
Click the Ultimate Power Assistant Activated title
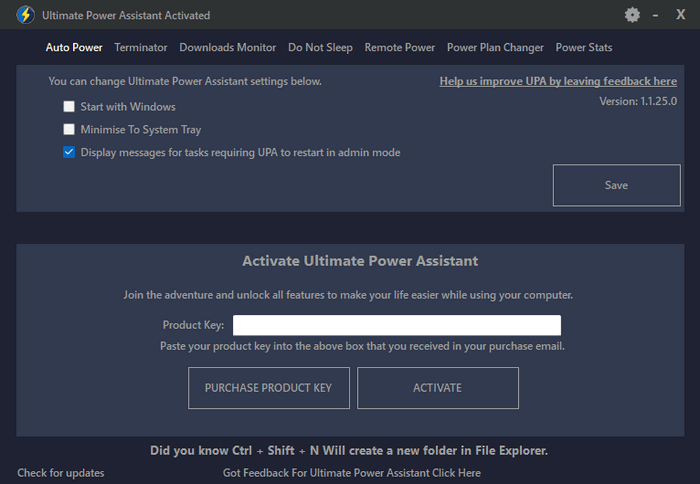126,15
